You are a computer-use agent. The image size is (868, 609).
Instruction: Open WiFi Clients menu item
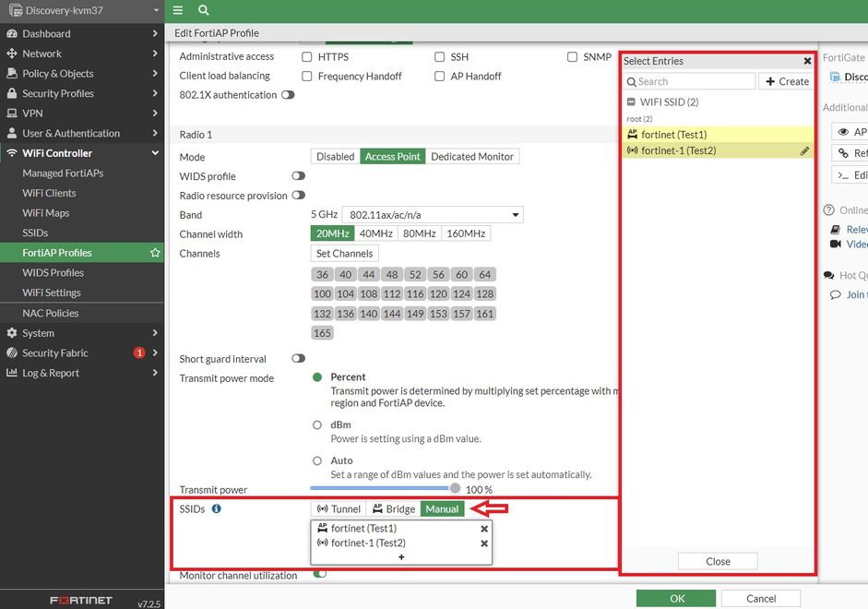[82, 193]
